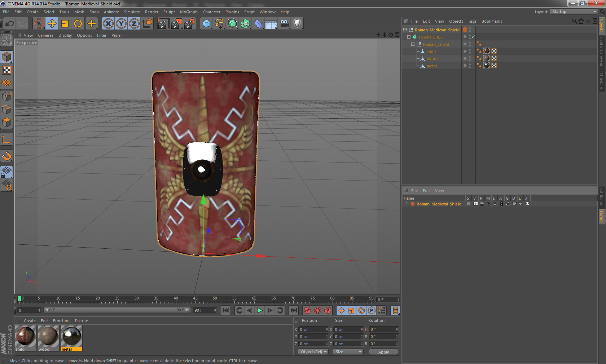Open Material Manager Create menu

(x=30, y=321)
